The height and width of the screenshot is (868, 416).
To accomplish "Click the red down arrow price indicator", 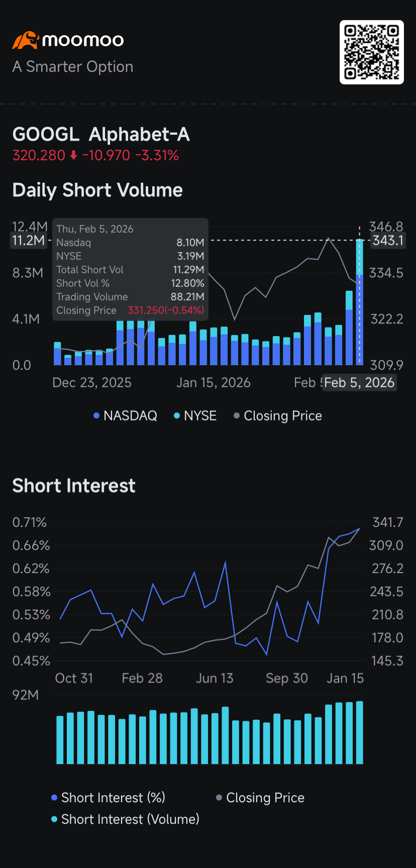I will click(73, 156).
